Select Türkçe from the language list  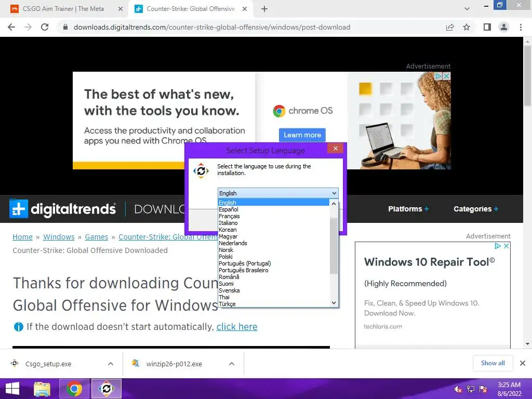click(x=273, y=304)
